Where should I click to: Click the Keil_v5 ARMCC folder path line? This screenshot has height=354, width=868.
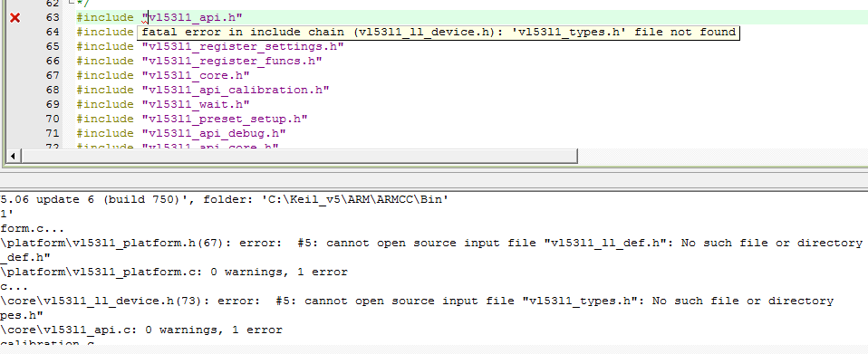(224, 199)
